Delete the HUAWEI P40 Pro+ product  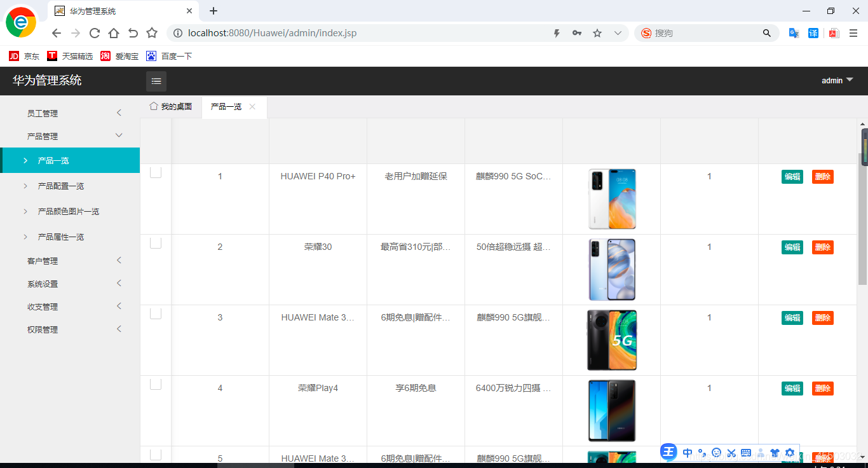(823, 177)
